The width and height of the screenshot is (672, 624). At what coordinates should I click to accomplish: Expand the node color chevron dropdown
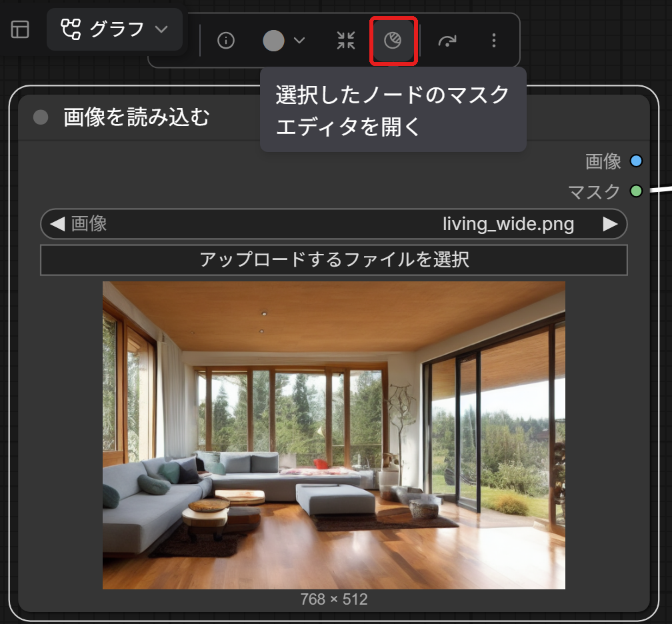point(299,41)
